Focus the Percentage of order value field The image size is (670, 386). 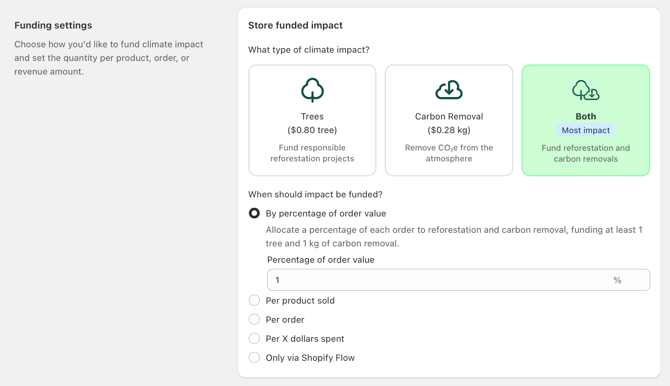(x=458, y=280)
